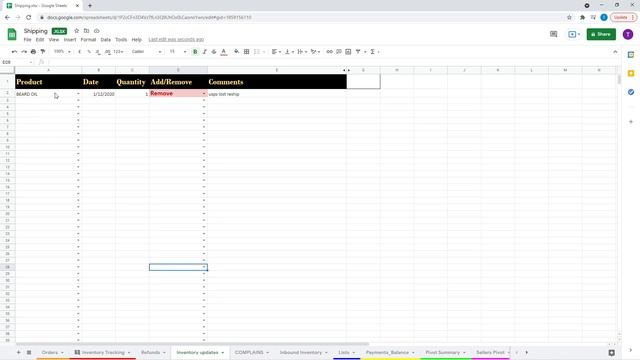
Task: Open Google Tasks side panel icon
Action: tap(631, 92)
